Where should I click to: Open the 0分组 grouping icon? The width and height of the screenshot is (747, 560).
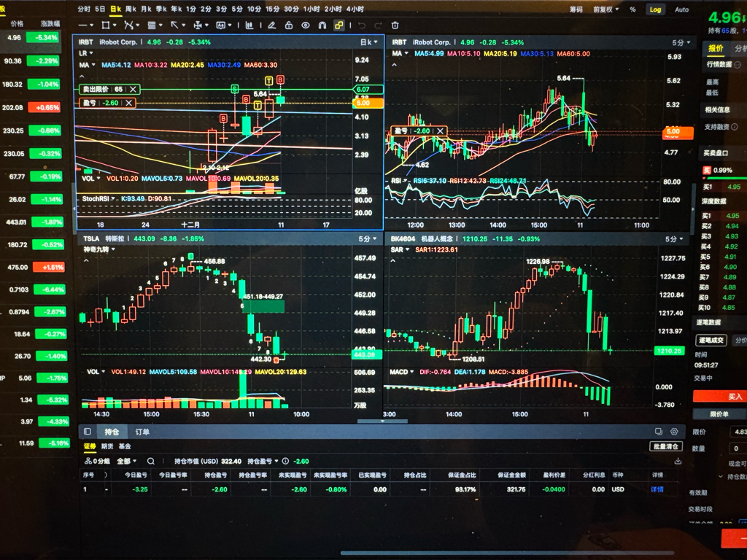(88, 461)
